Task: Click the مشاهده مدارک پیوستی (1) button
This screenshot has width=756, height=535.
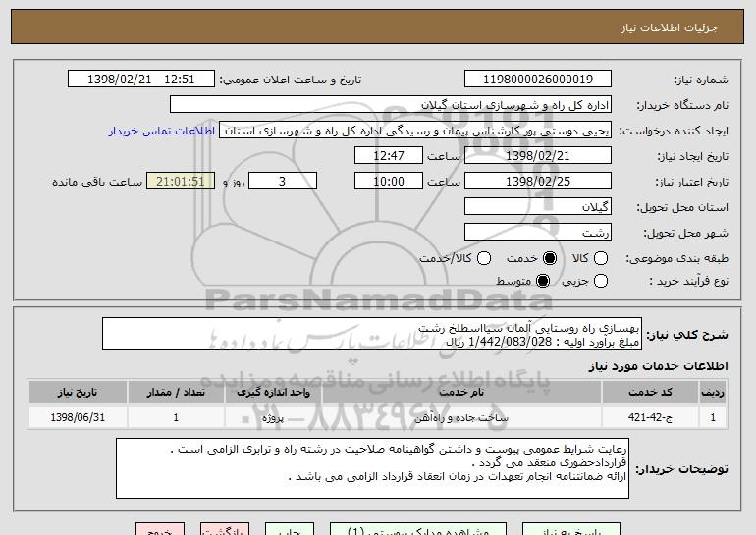Action: [x=418, y=529]
